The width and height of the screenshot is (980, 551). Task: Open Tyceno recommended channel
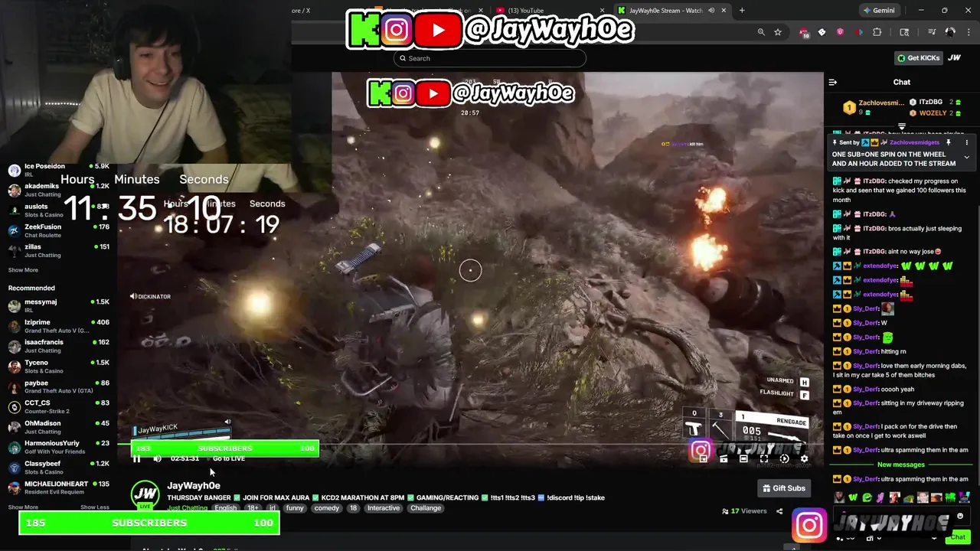[x=59, y=367]
